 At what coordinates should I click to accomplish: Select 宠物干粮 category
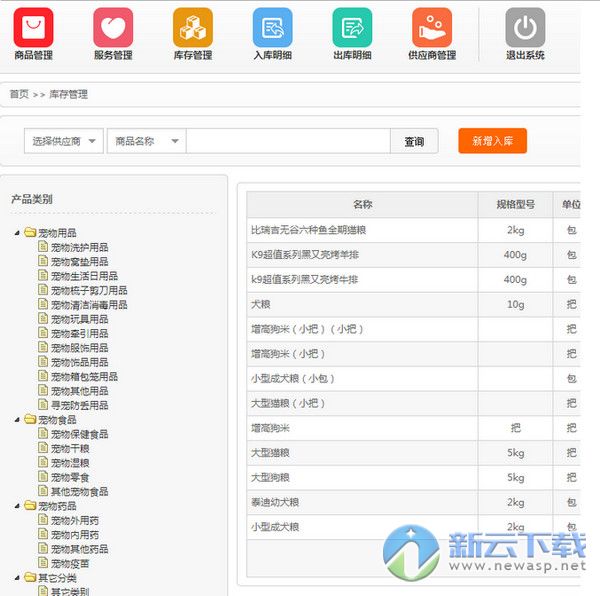tap(70, 448)
